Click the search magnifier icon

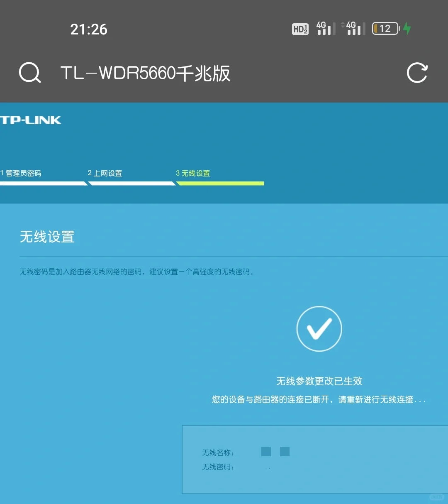[x=29, y=73]
